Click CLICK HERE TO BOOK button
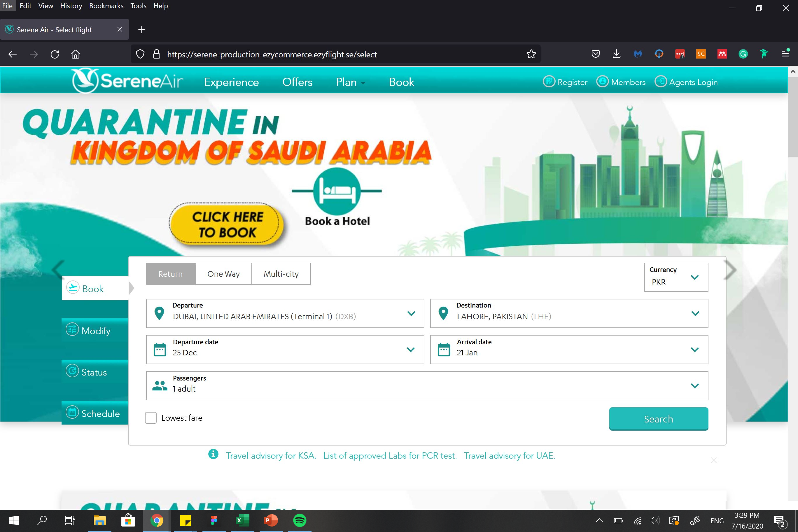The width and height of the screenshot is (798, 532). (x=227, y=224)
